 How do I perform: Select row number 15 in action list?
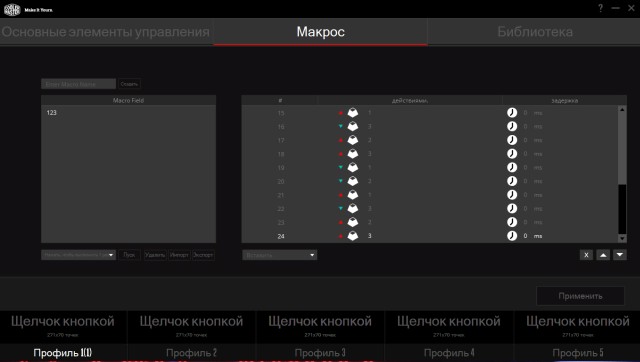(x=281, y=113)
